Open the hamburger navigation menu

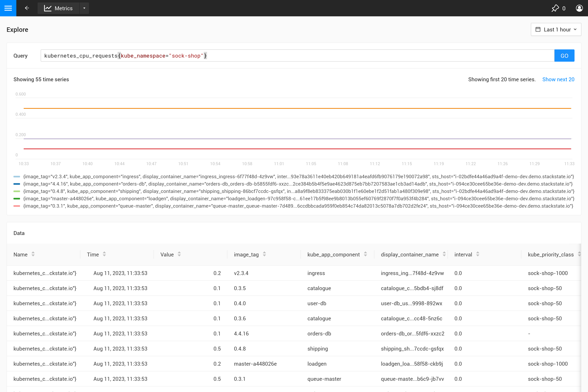point(8,8)
